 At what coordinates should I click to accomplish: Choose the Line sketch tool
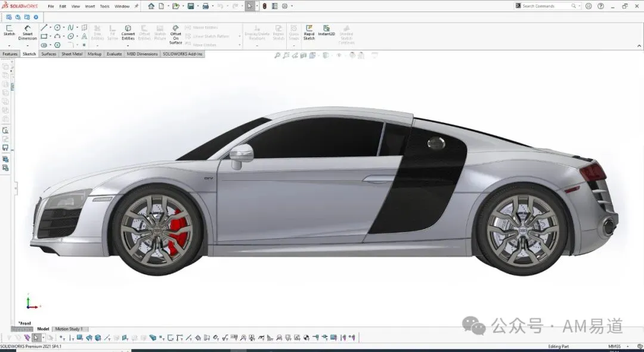coord(44,27)
